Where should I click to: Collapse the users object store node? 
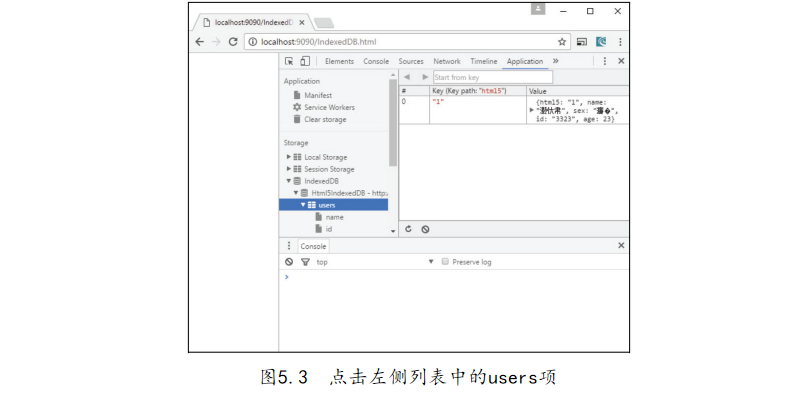pyautogui.click(x=303, y=205)
